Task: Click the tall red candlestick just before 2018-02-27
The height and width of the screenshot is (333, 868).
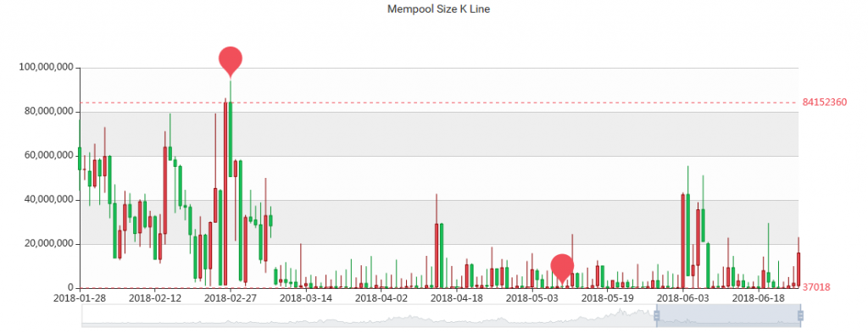Action: click(x=225, y=193)
